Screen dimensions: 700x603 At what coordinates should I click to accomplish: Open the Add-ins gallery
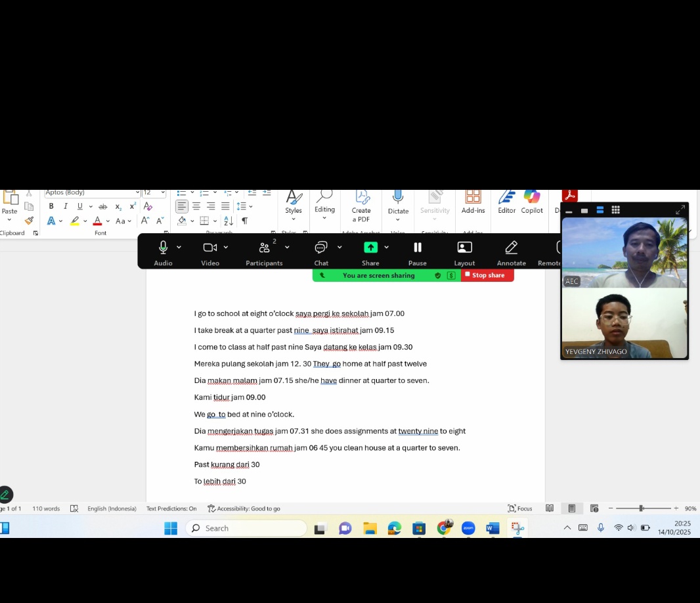(x=473, y=202)
